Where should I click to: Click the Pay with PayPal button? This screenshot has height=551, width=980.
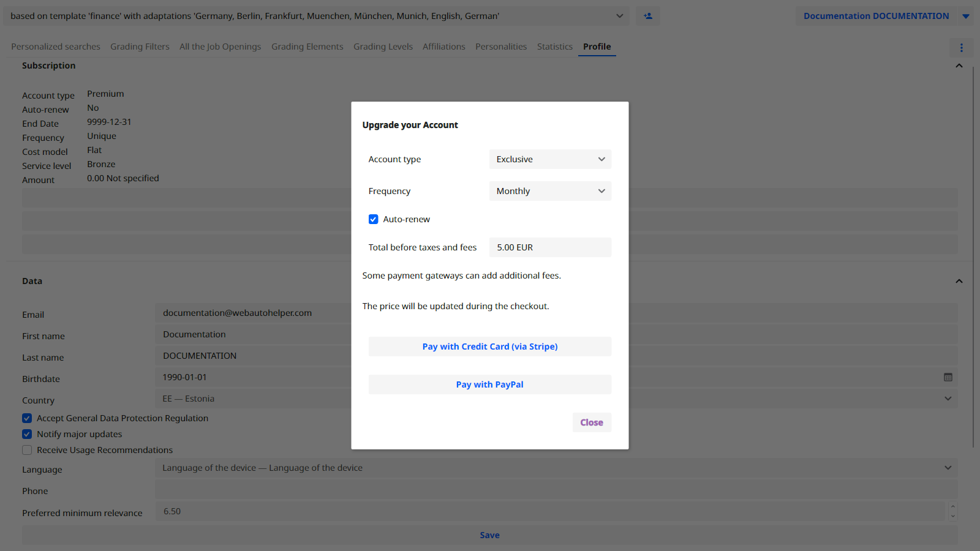(x=489, y=384)
